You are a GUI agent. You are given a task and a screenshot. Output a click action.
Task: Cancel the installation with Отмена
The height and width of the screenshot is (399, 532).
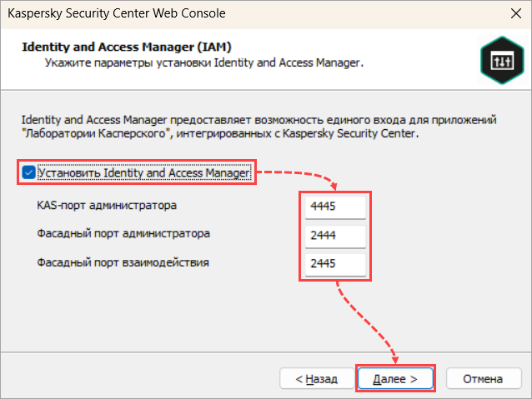(x=484, y=379)
